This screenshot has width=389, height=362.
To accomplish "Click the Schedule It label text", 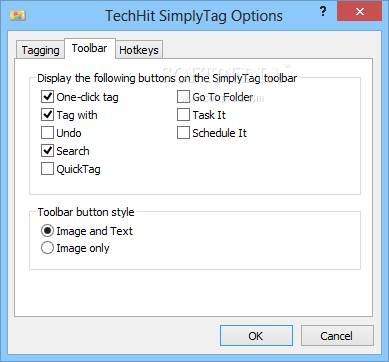I will tap(219, 133).
